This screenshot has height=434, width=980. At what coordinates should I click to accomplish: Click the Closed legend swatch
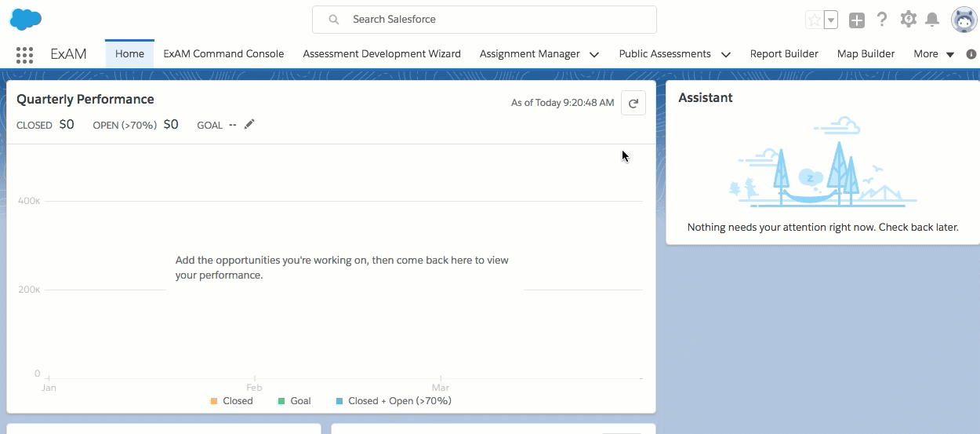click(x=214, y=401)
